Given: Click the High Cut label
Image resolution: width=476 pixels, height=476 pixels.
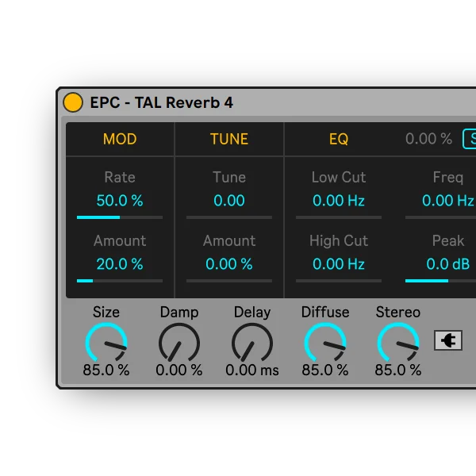Looking at the screenshot, I should coord(339,241).
